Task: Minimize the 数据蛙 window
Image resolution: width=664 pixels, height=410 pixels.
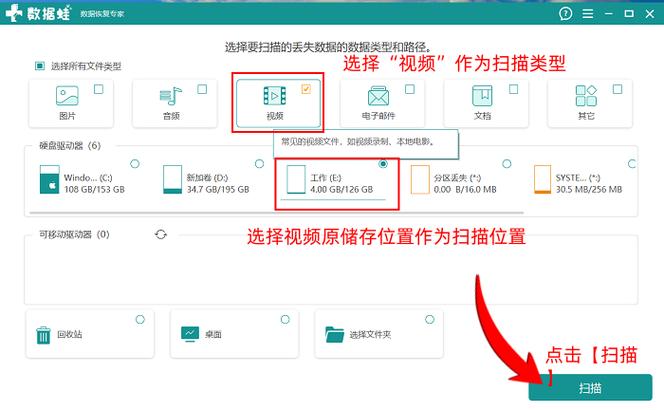Action: point(609,14)
